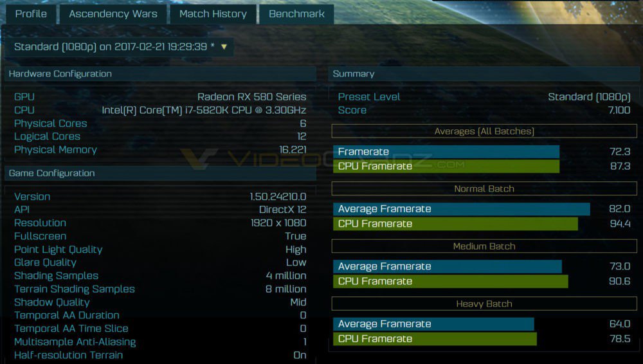Click Heavy Batch CPU Framerate bar
The width and height of the screenshot is (643, 364).
[435, 338]
